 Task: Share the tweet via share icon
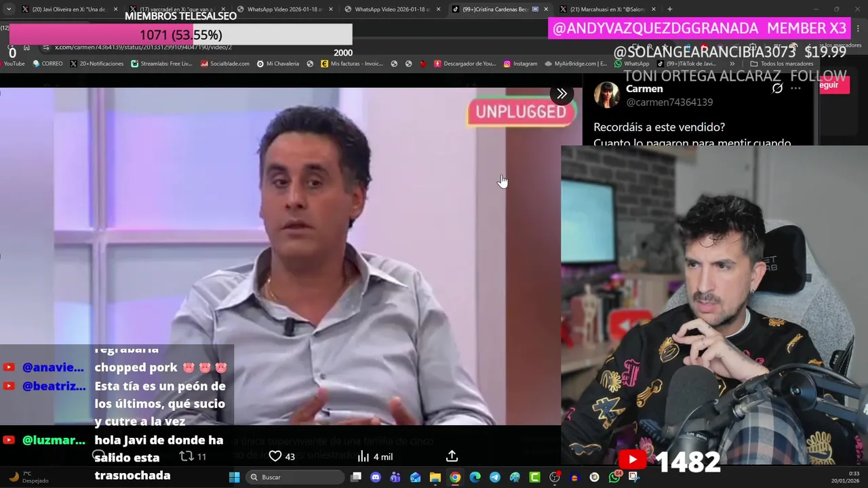pyautogui.click(x=452, y=456)
